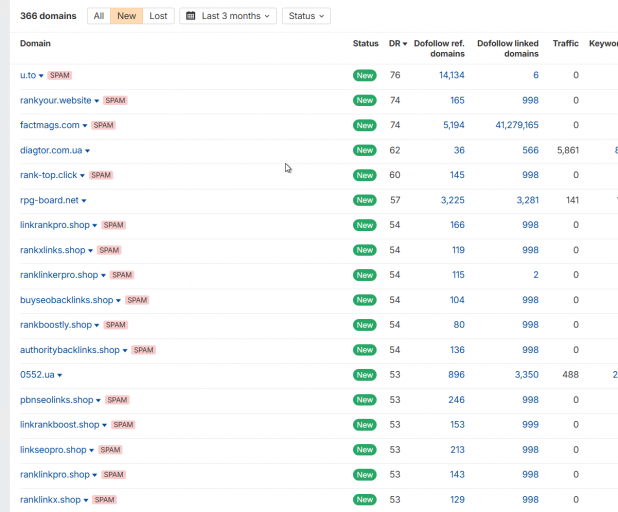Click SPAM tag next to ranklinkx.shop
The width and height of the screenshot is (618, 512).
105,500
